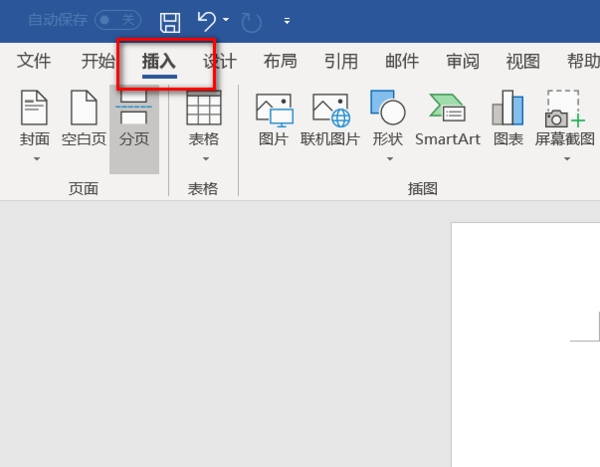Click inside the blank document page
Viewport: 600px width, 467px height.
coord(526,345)
